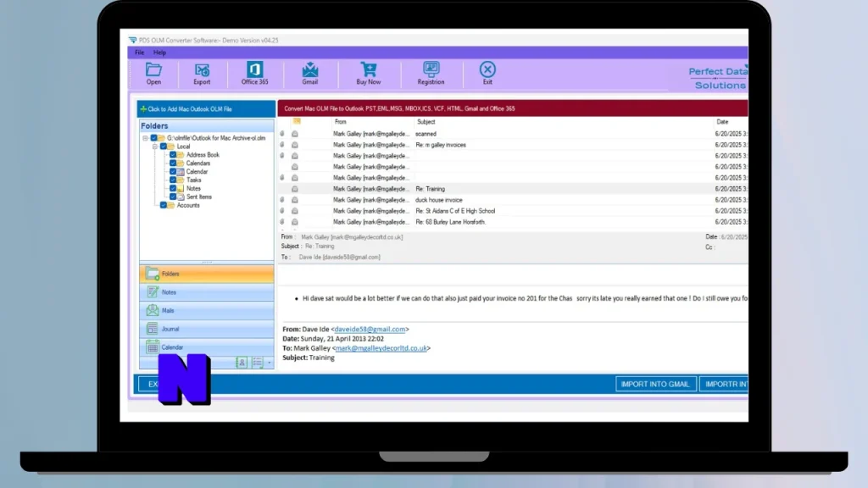
Task: Click the Exit toolbar icon
Action: (x=487, y=74)
